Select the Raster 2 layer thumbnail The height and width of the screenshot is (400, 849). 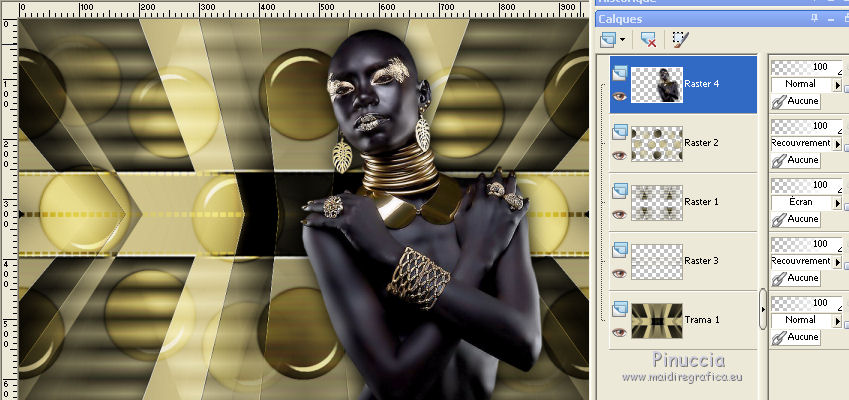coord(657,143)
